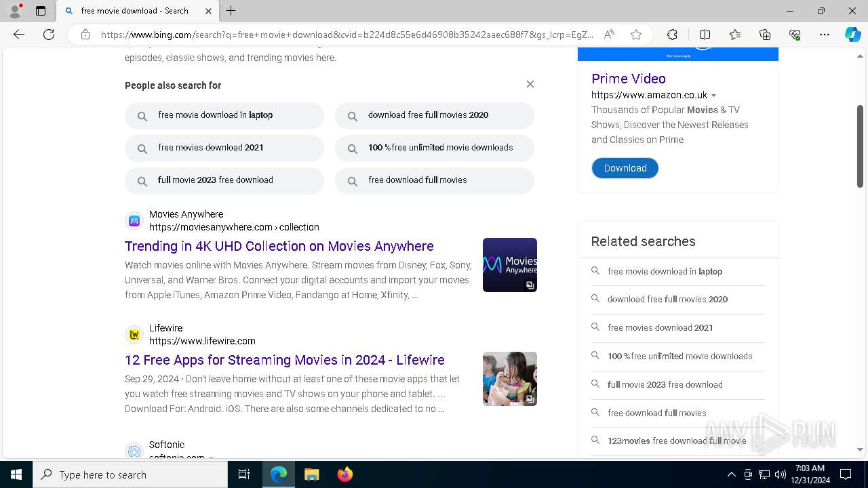
Task: Reload the page with the refresh icon
Action: (49, 35)
